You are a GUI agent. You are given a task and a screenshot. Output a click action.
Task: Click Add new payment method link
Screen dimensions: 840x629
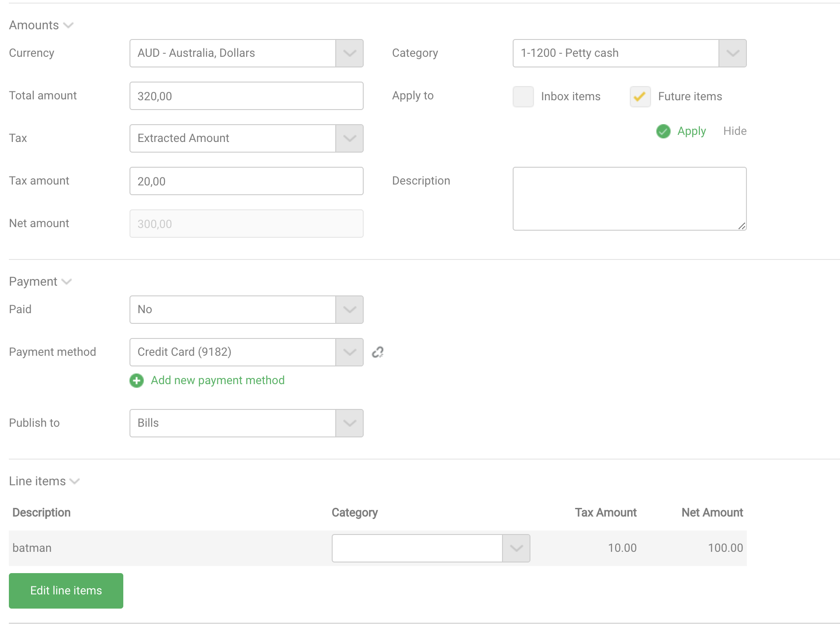pos(217,381)
